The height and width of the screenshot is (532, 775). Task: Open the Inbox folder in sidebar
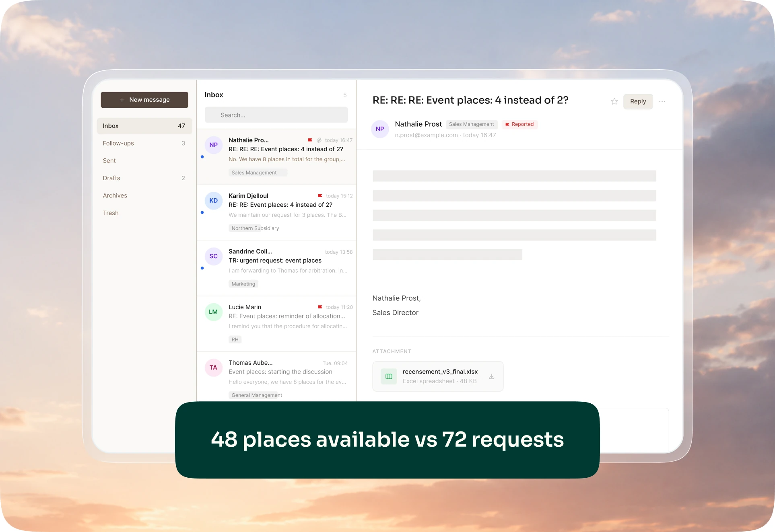point(144,126)
